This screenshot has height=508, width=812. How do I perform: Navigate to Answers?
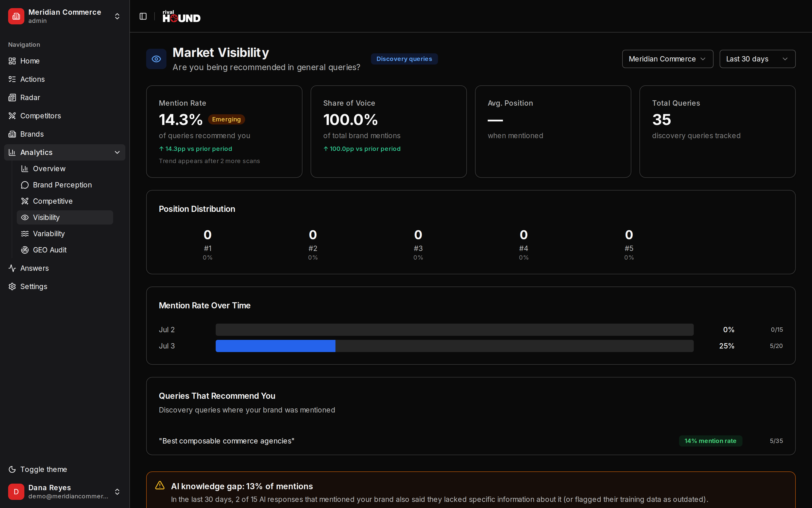pyautogui.click(x=64, y=268)
